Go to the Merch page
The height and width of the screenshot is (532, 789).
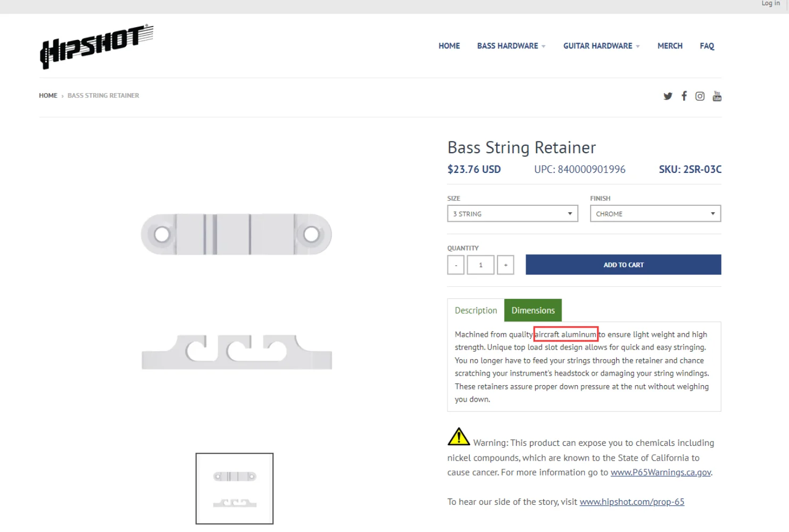coord(670,46)
